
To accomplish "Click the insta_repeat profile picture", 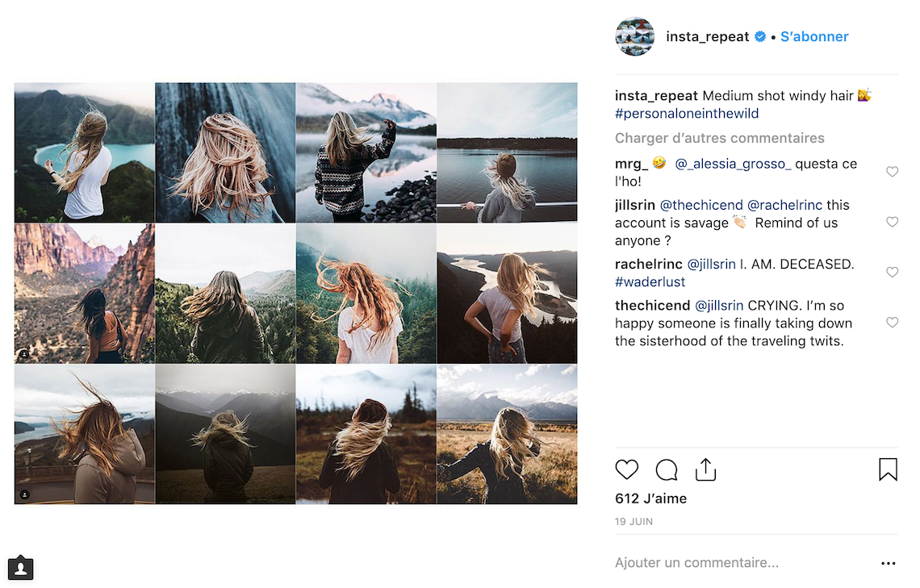I will click(635, 36).
